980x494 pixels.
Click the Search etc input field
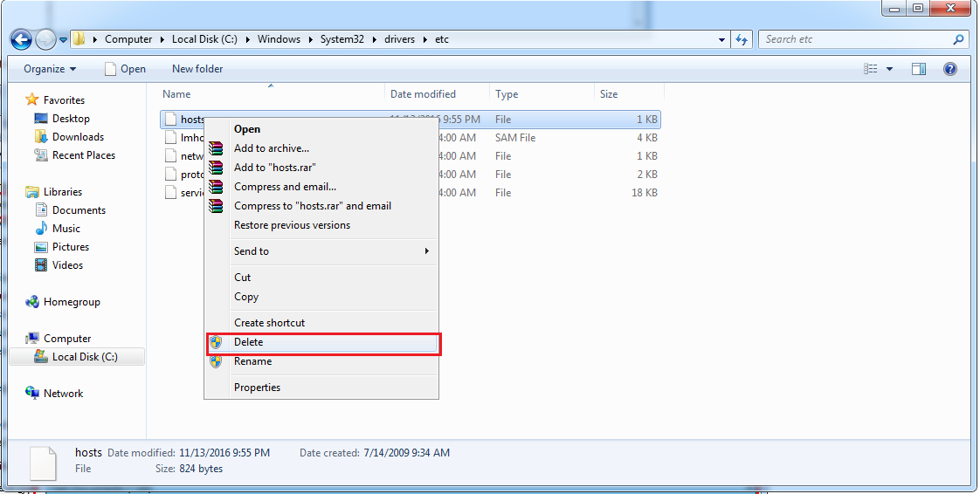click(x=856, y=39)
